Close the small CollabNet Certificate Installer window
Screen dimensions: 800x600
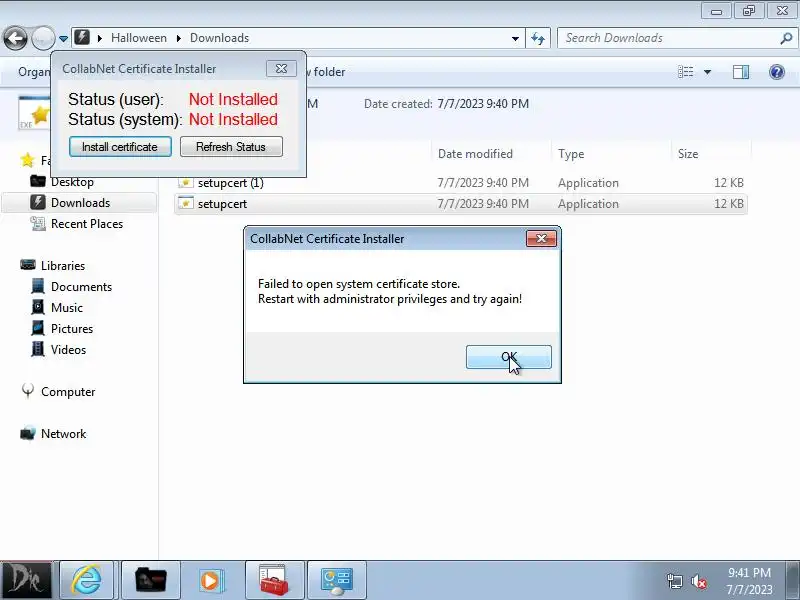pyautogui.click(x=281, y=68)
